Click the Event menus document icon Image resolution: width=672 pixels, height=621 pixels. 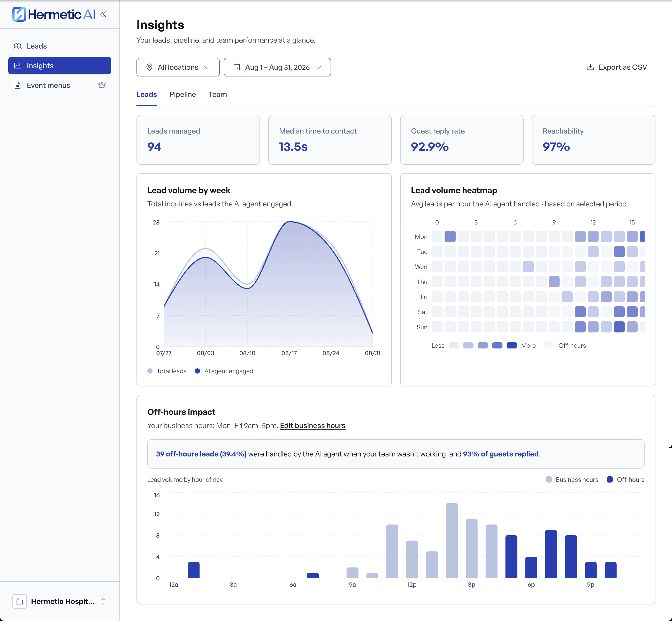(x=18, y=85)
